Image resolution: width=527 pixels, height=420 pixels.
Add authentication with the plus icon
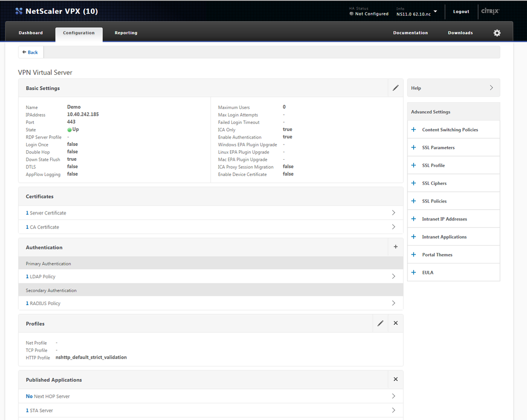coord(395,247)
